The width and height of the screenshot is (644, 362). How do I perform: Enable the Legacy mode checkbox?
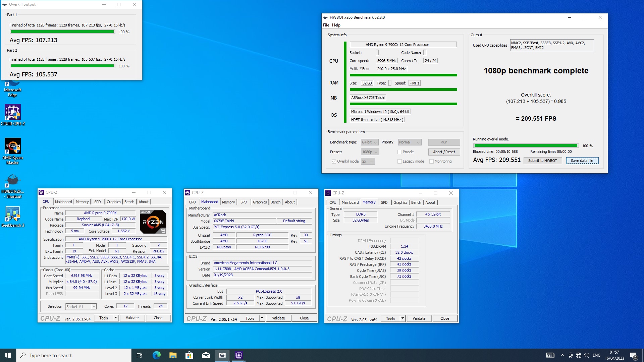(x=399, y=161)
